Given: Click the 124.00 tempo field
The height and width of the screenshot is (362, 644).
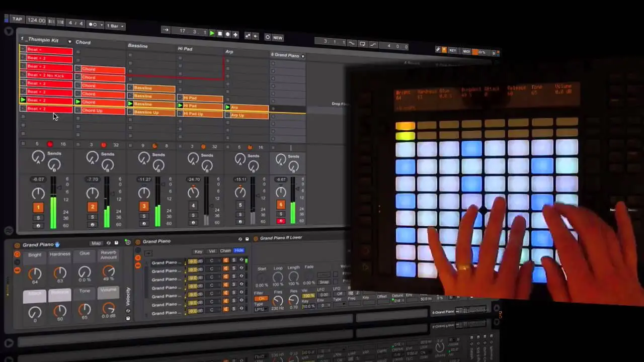Looking at the screenshot, I should click(x=36, y=20).
